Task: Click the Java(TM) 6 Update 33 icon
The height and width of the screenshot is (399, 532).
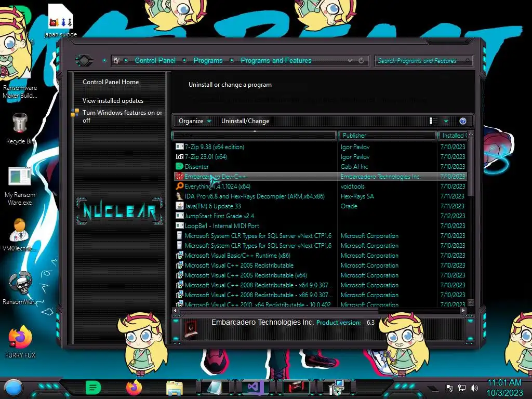Action: tap(179, 206)
